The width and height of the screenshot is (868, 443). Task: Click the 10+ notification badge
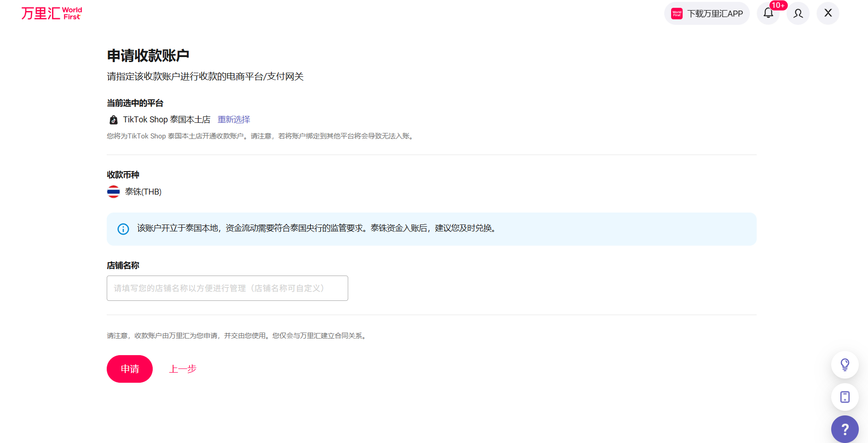tap(778, 6)
